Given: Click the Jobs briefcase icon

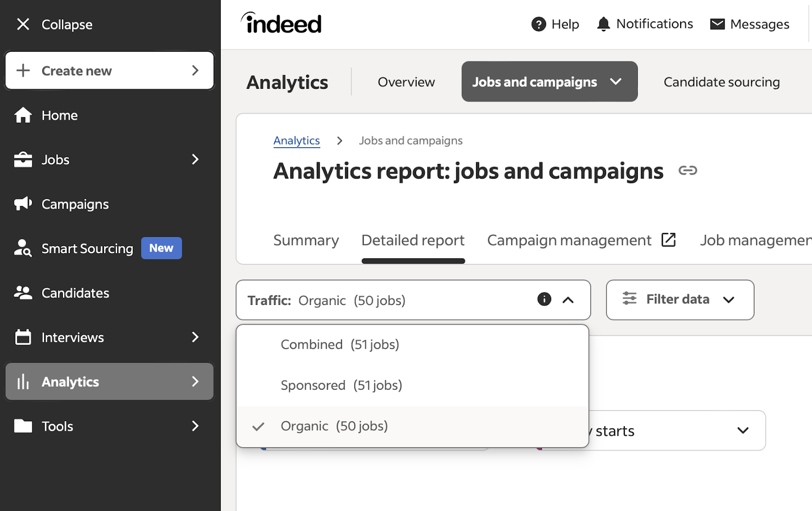Looking at the screenshot, I should pyautogui.click(x=23, y=159).
